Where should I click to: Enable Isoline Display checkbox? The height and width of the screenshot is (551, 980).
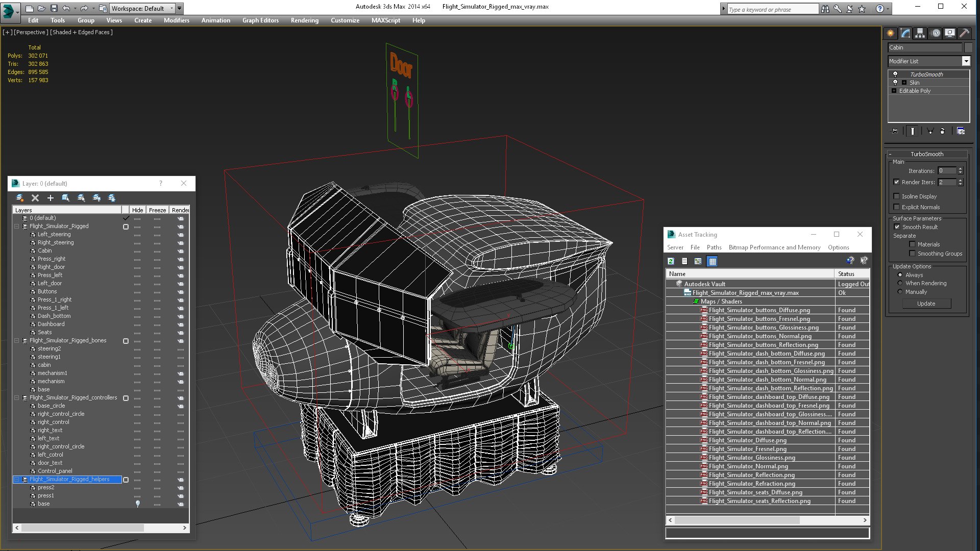(x=896, y=196)
